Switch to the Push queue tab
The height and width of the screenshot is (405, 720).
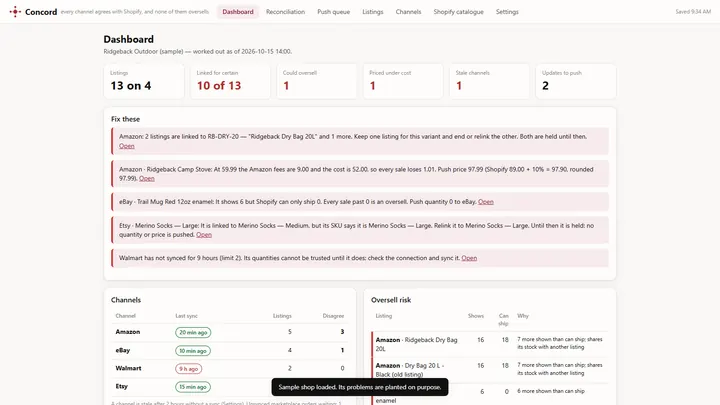(x=333, y=12)
